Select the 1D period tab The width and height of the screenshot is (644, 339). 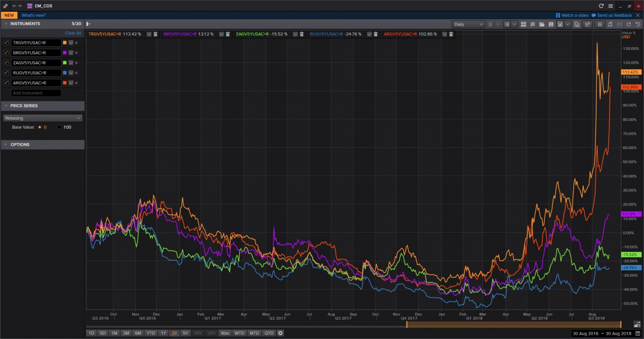coord(91,333)
